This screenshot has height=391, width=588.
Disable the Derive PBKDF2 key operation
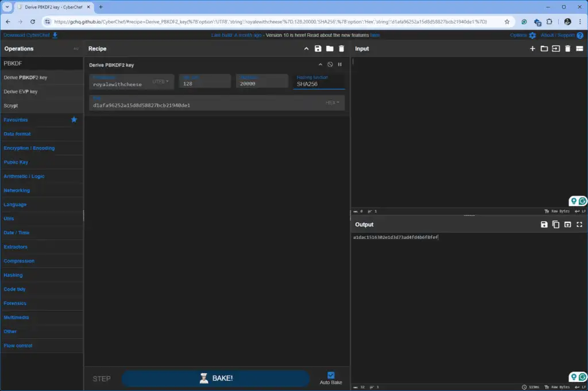click(x=330, y=64)
